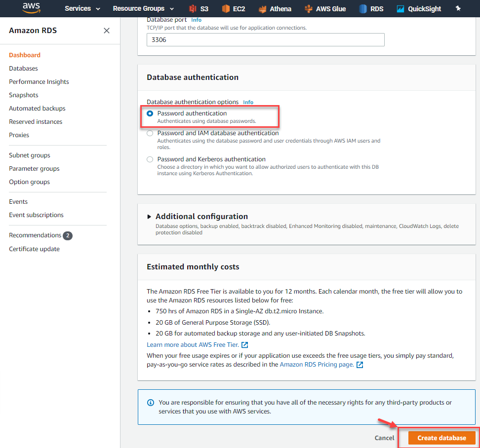This screenshot has height=448, width=480.
Task: Select Password and IAM database authentication
Action: 150,133
